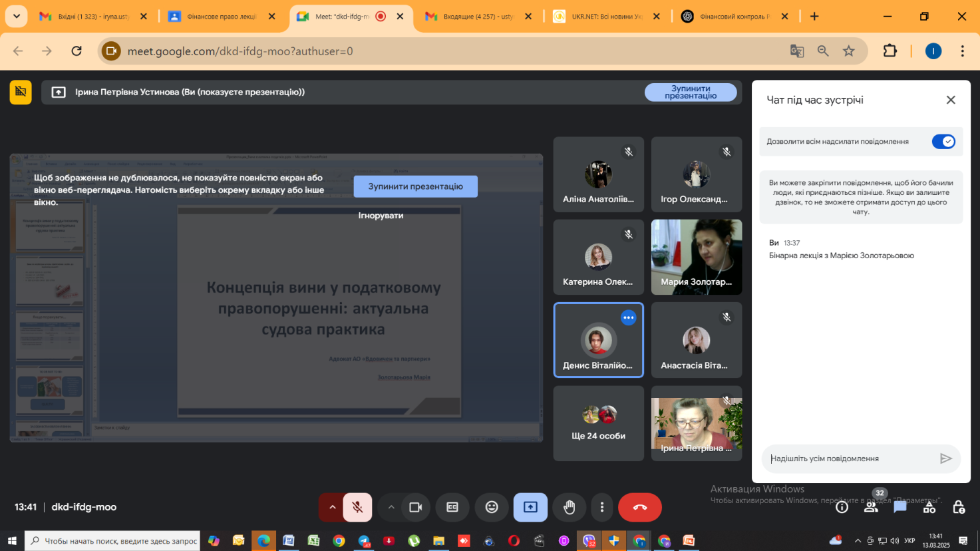The width and height of the screenshot is (980, 551).
Task: Click the camera-in-use indicator in address bar
Action: [111, 51]
